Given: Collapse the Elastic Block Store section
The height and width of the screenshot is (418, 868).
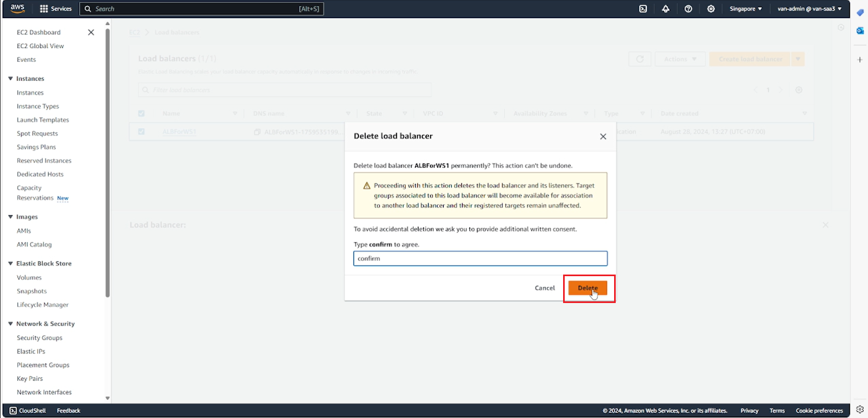Looking at the screenshot, I should coord(10,263).
